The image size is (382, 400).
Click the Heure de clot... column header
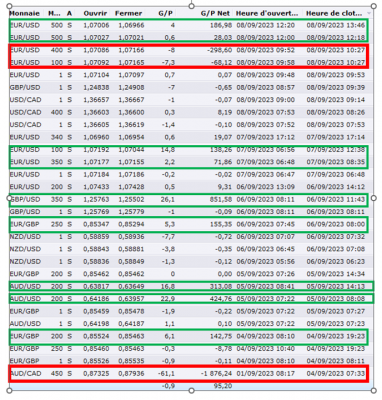coord(334,13)
